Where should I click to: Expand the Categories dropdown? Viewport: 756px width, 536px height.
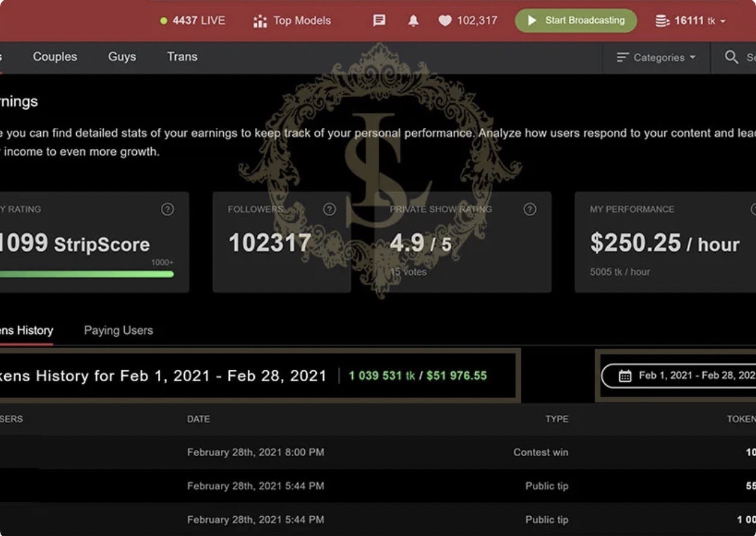[656, 58]
